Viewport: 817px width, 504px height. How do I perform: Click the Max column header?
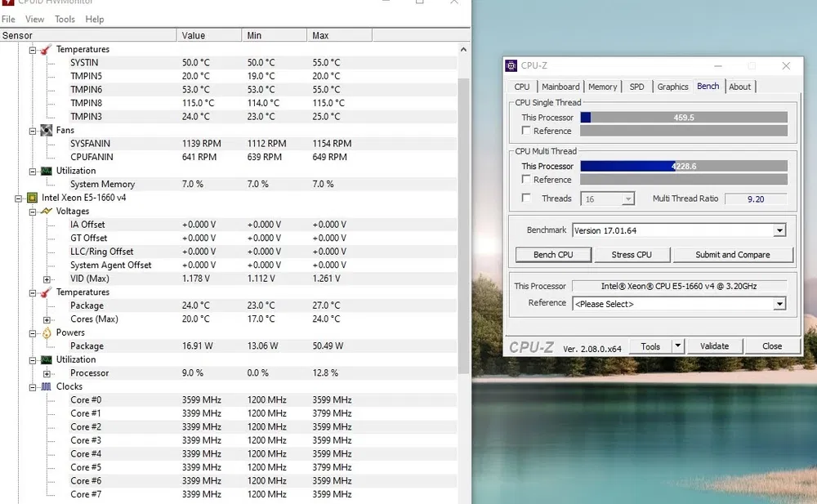click(339, 35)
